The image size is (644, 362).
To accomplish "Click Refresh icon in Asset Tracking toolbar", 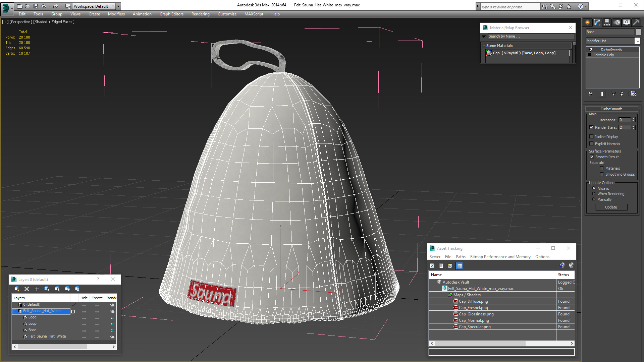I will point(432,266).
